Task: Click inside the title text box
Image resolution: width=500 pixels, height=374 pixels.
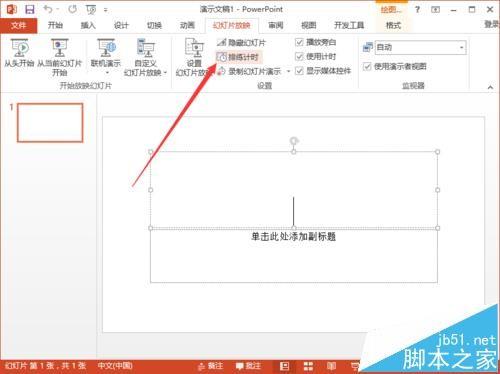Action: click(294, 190)
